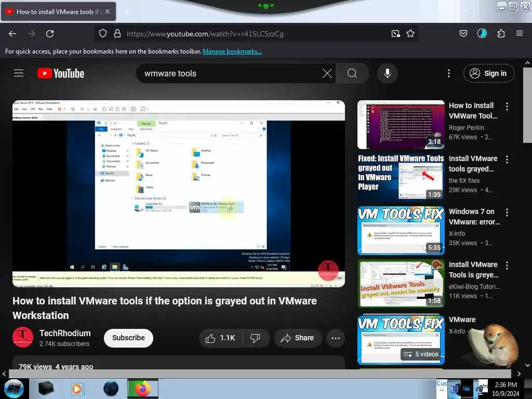This screenshot has height=399, width=532.
Task: Bookmark this page with the star icon
Action: 410,34
